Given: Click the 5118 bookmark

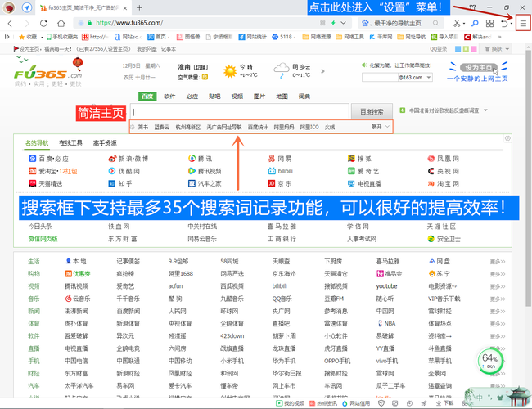Looking at the screenshot, I should coord(283,37).
